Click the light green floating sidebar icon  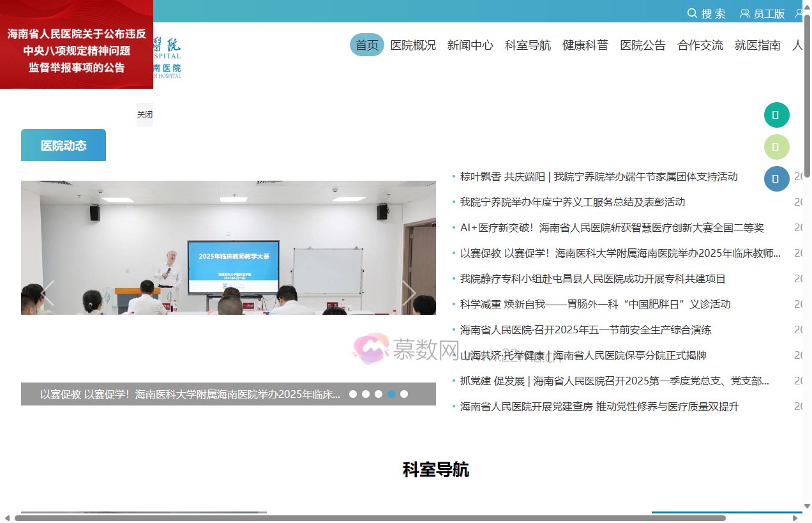click(x=776, y=147)
